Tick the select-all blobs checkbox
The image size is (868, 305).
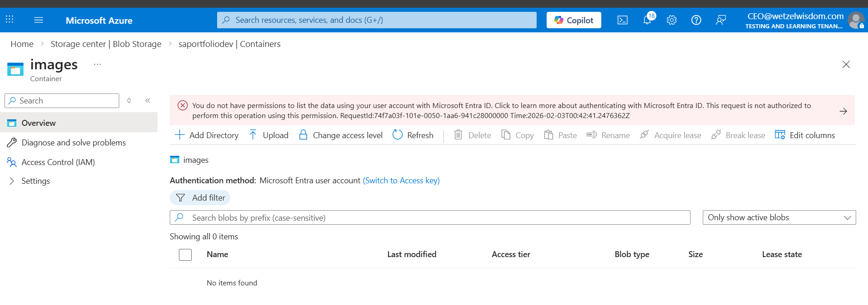point(185,254)
